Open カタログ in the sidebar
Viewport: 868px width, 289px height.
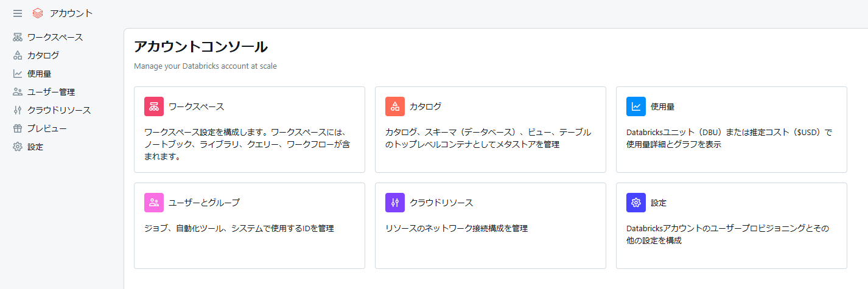pos(43,55)
